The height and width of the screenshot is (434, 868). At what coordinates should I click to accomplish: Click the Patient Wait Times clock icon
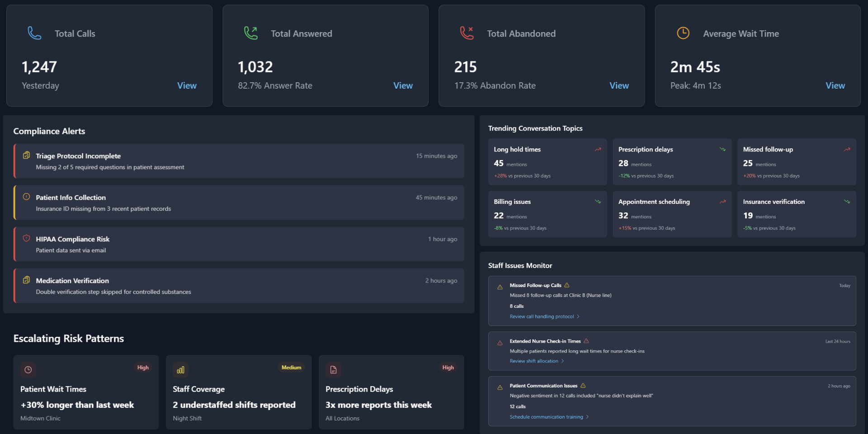click(x=28, y=370)
